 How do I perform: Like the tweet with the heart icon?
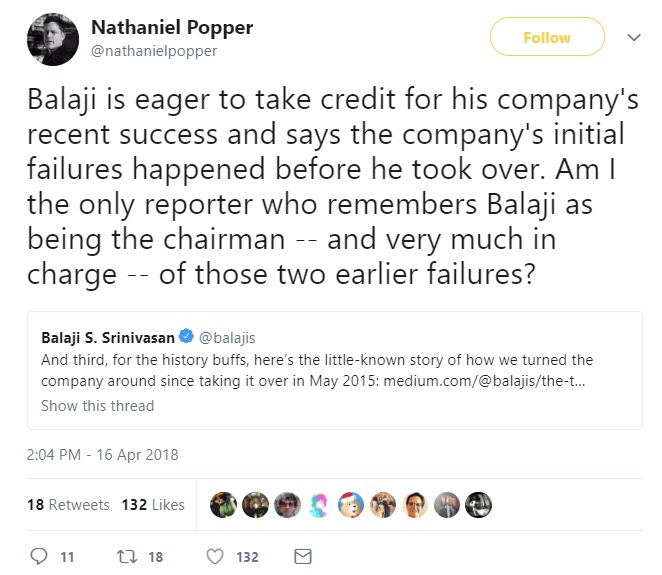pos(215,556)
